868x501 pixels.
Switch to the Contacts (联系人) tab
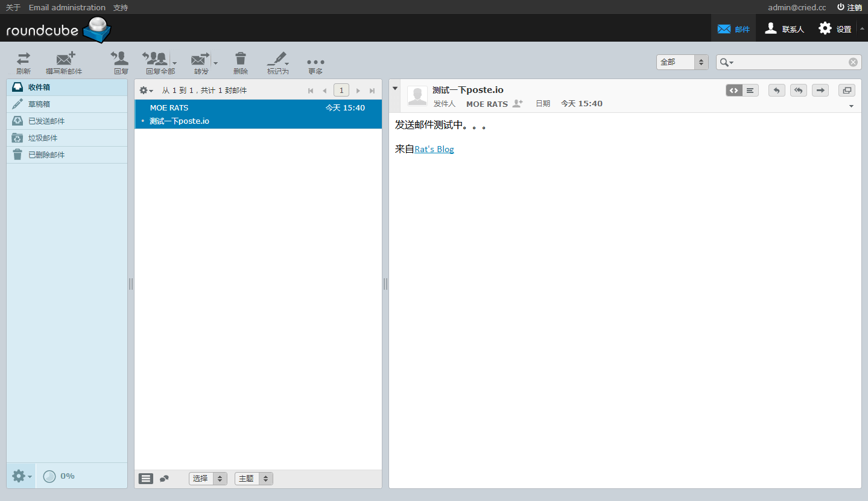(x=784, y=28)
